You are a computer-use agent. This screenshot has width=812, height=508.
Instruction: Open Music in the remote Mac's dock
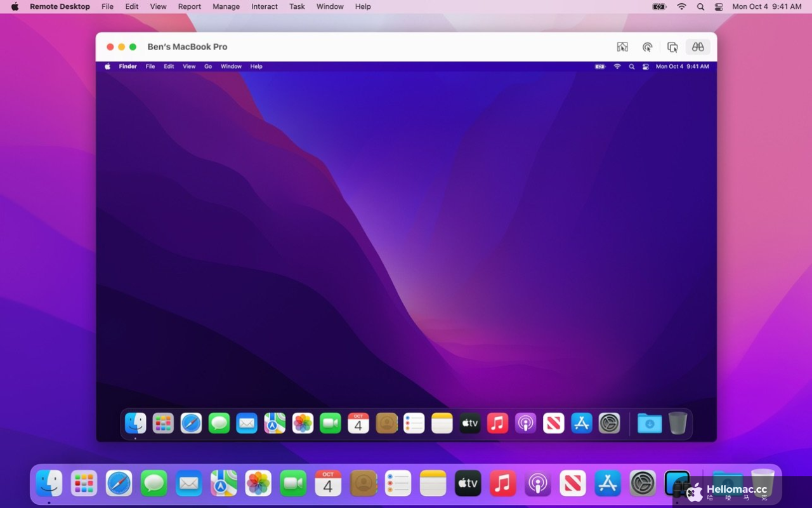(x=498, y=423)
